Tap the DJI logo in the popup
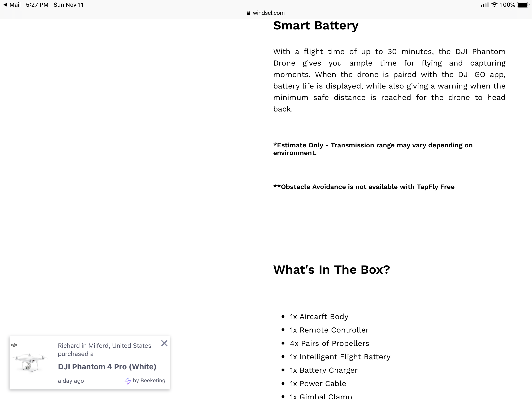The height and width of the screenshot is (399, 532). 14,345
